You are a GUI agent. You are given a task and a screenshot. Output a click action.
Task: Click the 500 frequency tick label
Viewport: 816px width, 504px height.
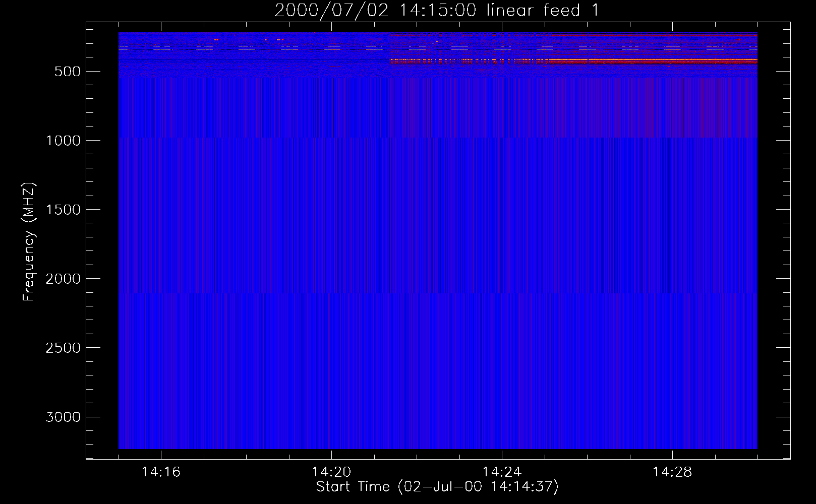tap(68, 72)
